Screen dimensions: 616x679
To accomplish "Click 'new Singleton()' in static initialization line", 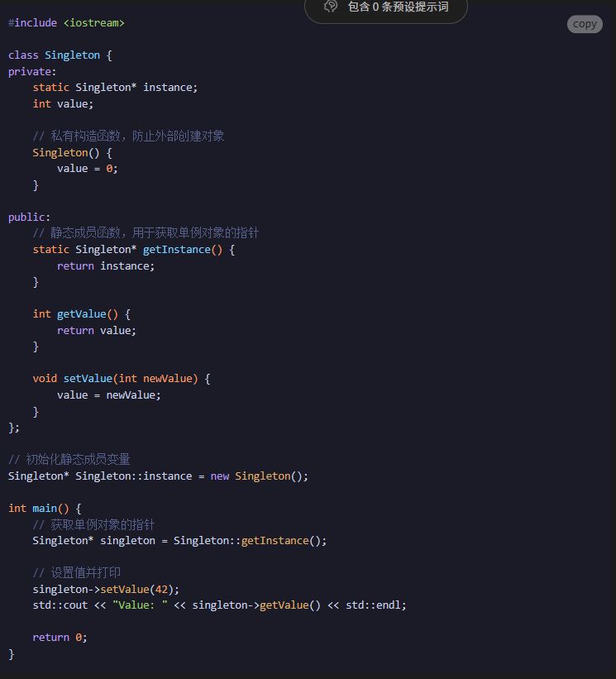I will point(259,476).
